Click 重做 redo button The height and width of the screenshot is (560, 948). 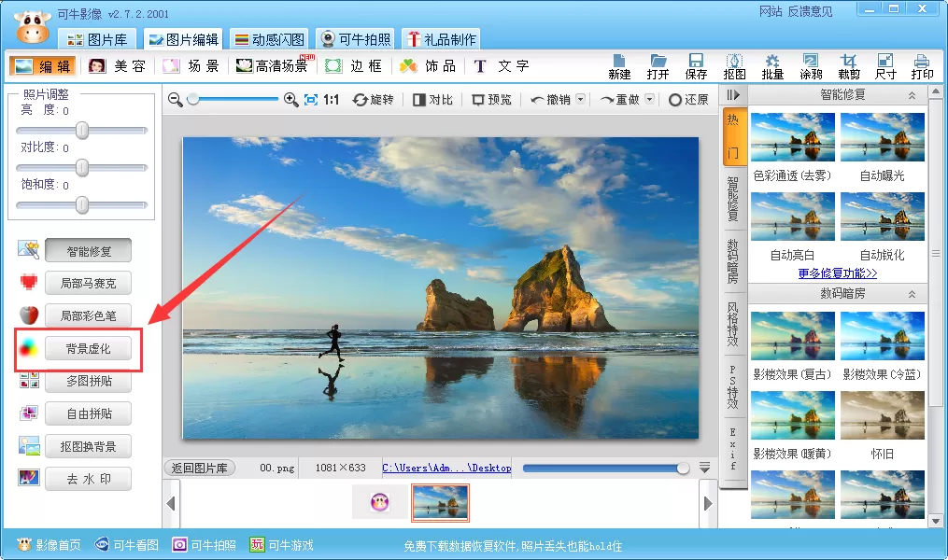coord(620,100)
